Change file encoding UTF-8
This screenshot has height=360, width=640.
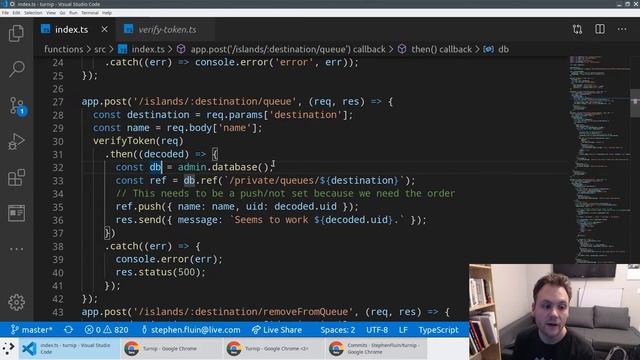point(377,329)
